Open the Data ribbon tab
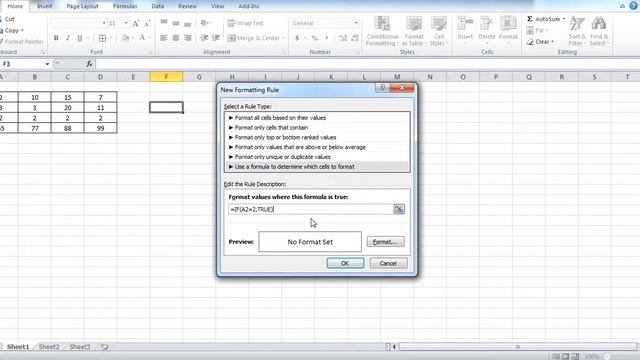640x360 pixels. point(158,6)
